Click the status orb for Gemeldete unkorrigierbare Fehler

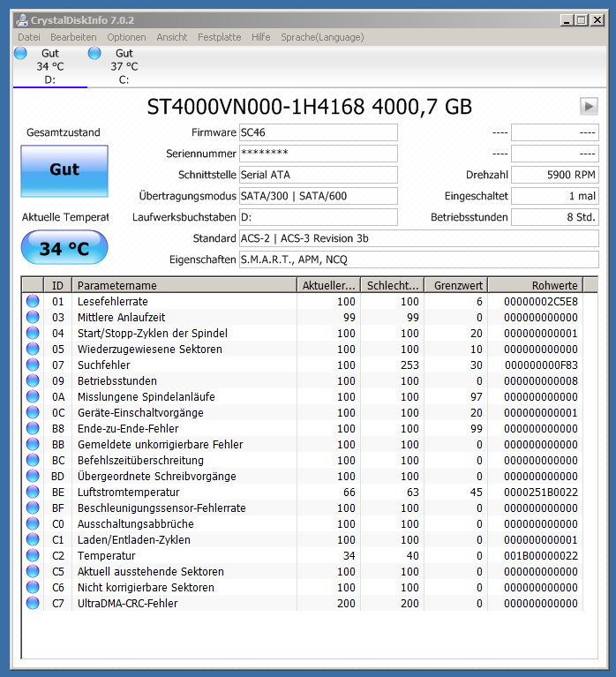pos(33,444)
